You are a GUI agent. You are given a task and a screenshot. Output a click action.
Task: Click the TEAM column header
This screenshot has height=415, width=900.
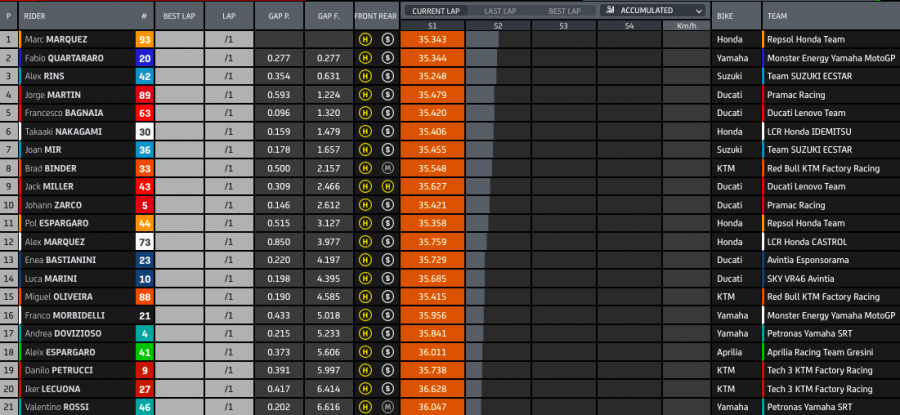point(777,17)
